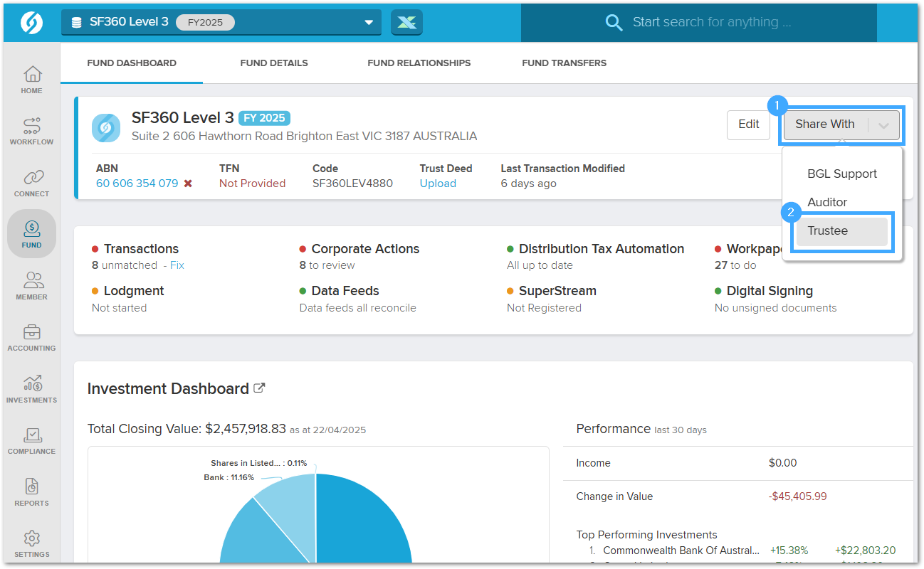Switch to Fund Details tab

point(274,63)
